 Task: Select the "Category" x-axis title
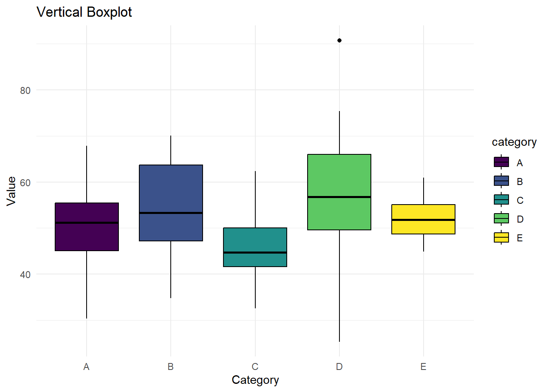coord(255,380)
